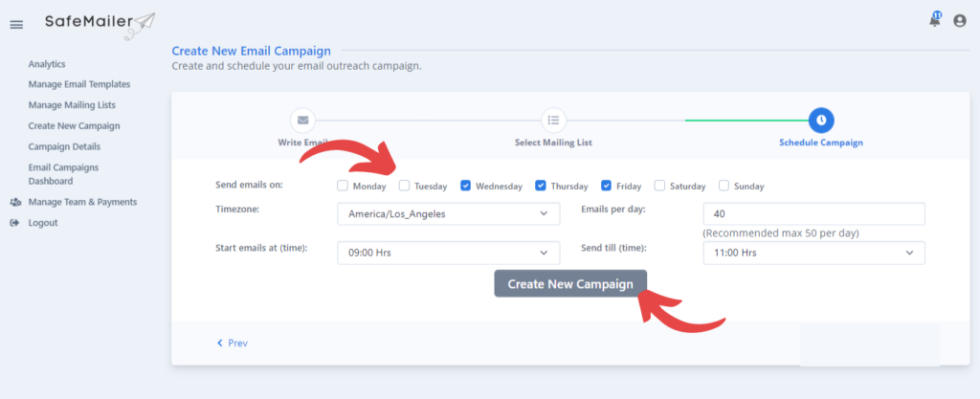Open the user account profile icon

(959, 21)
